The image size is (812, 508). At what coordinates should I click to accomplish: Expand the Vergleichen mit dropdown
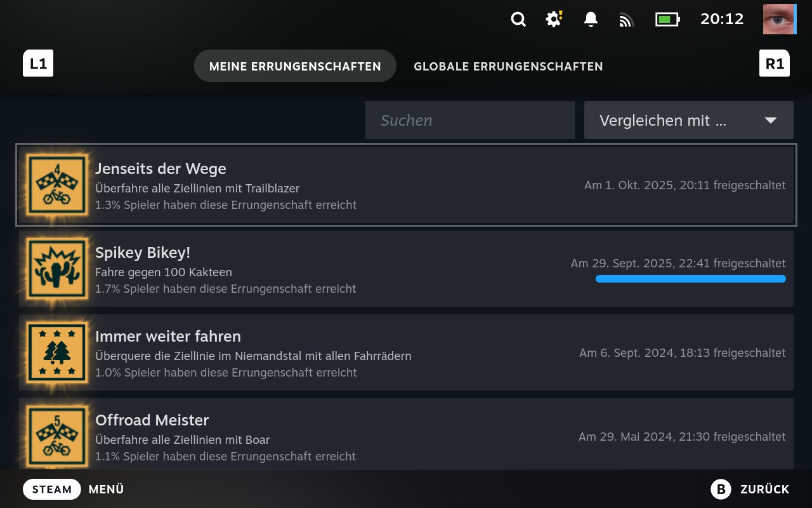pos(688,120)
